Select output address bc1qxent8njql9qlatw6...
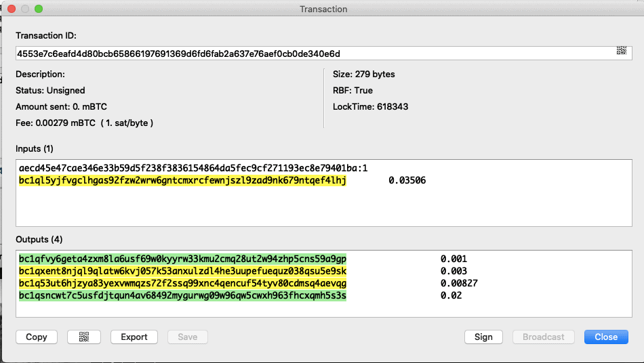 click(182, 271)
